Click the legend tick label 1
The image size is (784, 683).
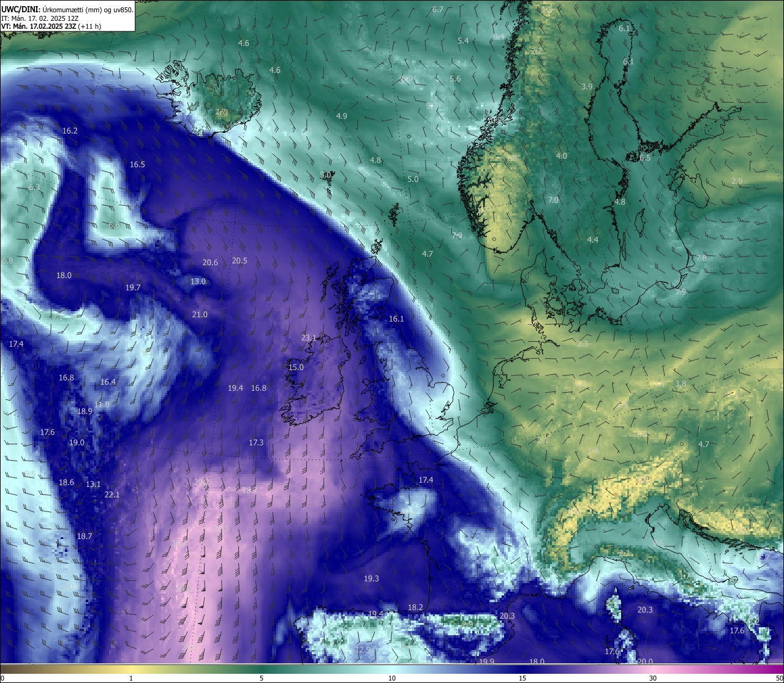[x=131, y=678]
